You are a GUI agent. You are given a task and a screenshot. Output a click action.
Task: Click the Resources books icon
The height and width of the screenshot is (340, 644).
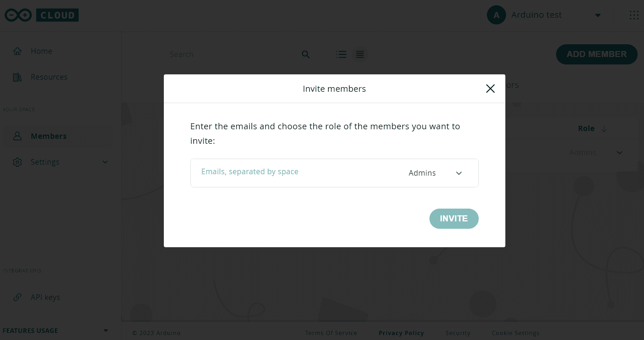[17, 77]
